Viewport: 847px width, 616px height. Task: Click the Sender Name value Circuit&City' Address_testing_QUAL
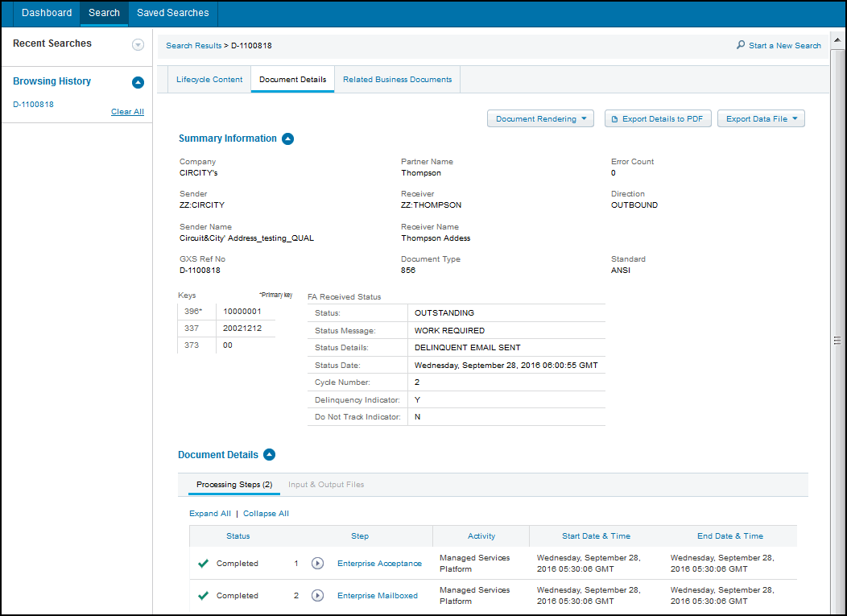246,238
